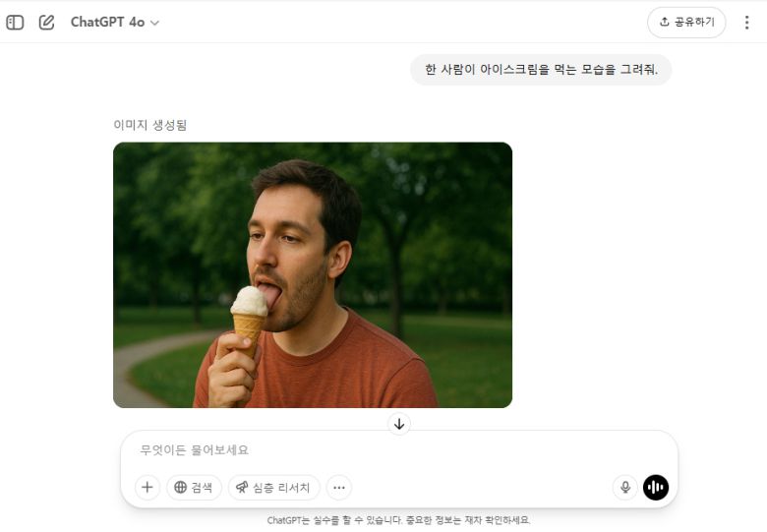Click the chevron beside ChatGPT 4o
This screenshot has height=532, width=767.
point(154,23)
